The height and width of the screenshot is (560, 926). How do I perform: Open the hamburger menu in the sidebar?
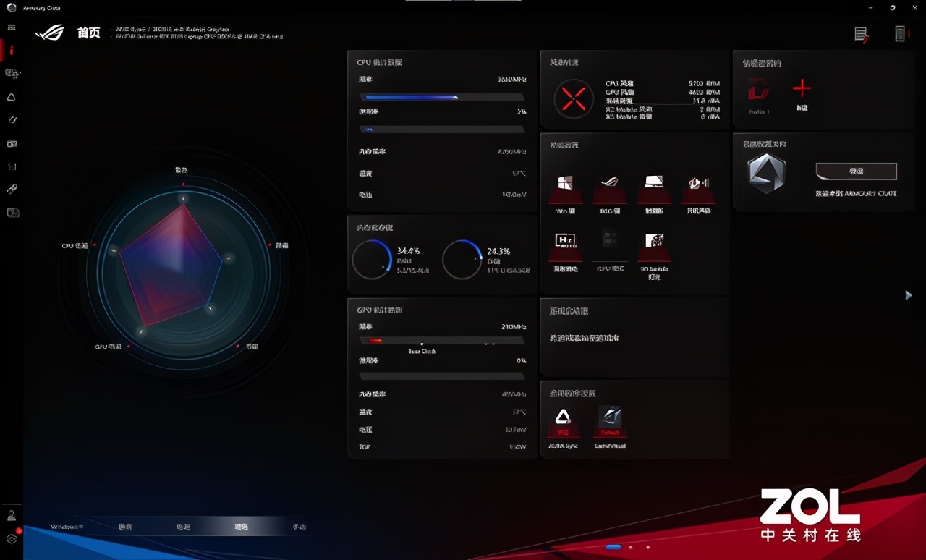click(12, 27)
